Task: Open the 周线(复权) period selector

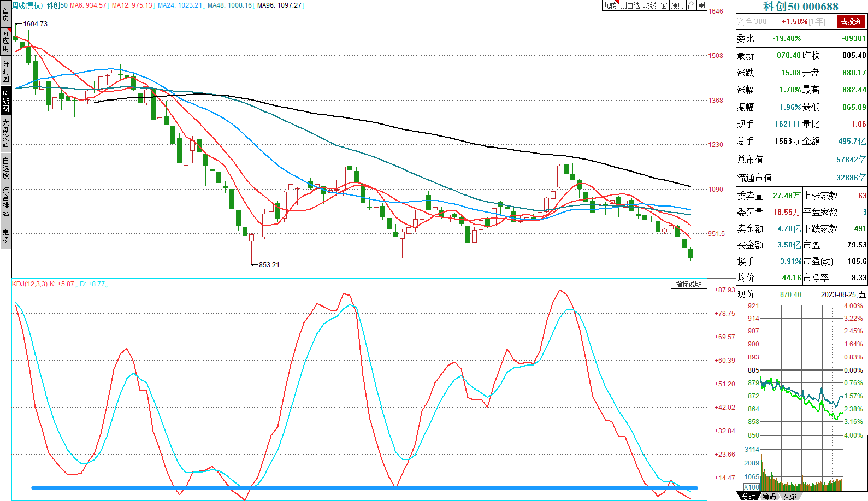Action: (x=27, y=5)
